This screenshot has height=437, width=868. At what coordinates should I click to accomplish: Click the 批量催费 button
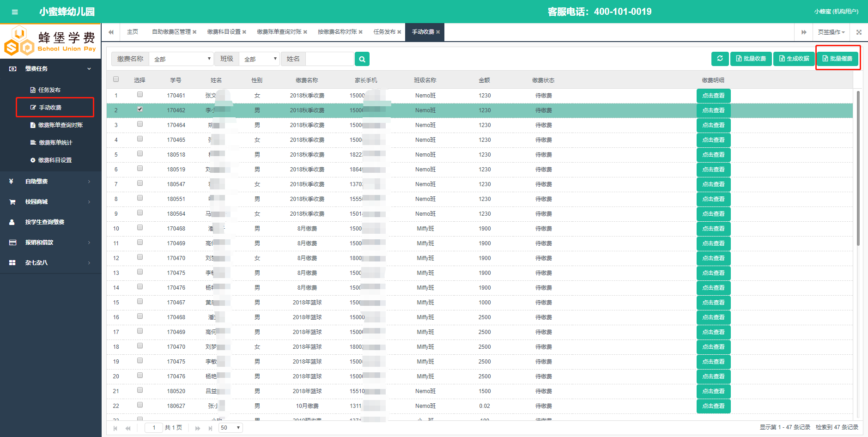click(x=838, y=59)
